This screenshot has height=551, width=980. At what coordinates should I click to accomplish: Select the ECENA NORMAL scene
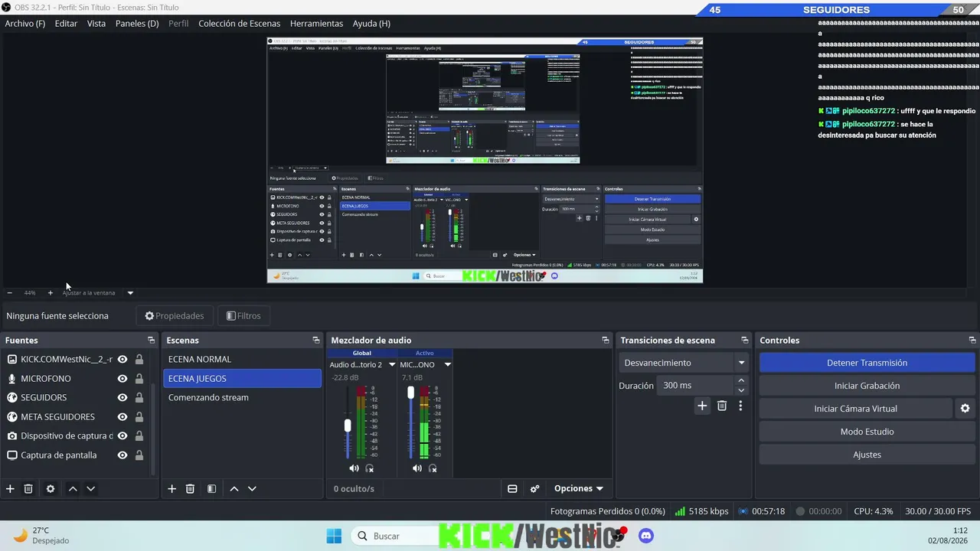tap(243, 360)
